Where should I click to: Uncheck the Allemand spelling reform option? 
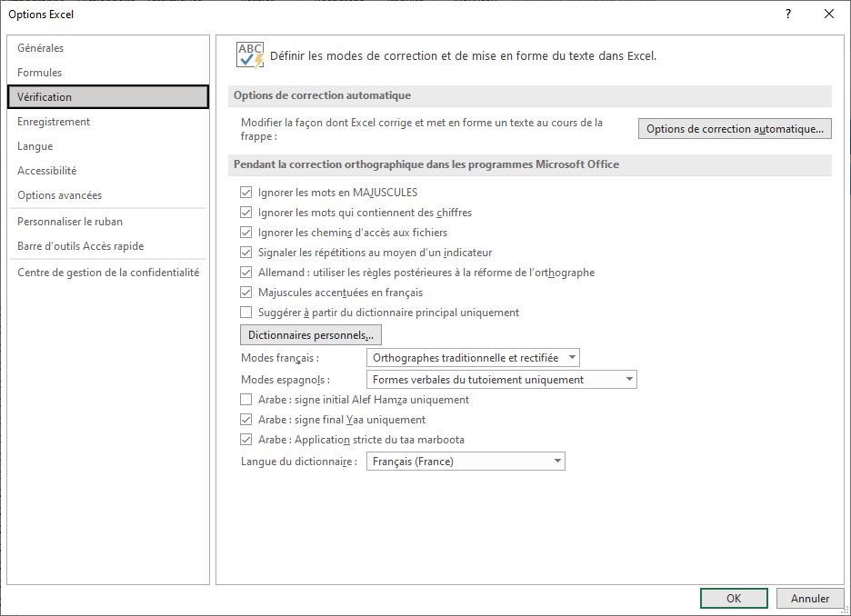[x=246, y=272]
